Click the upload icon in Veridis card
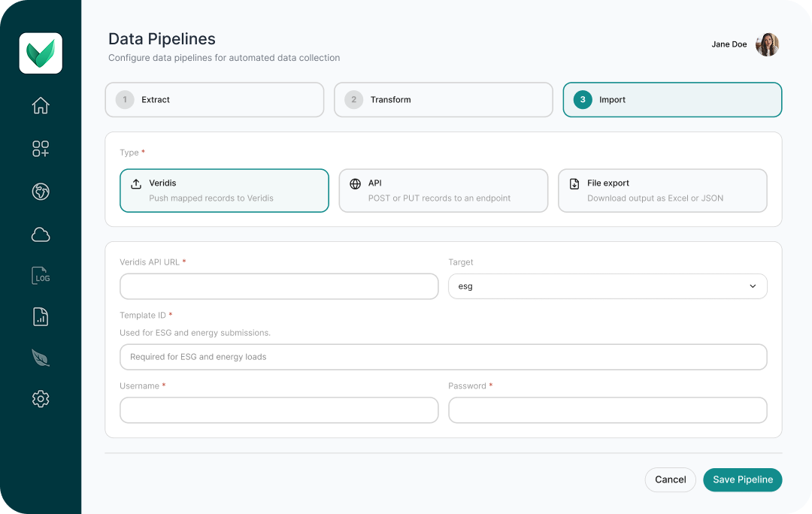The width and height of the screenshot is (812, 514). click(x=136, y=184)
